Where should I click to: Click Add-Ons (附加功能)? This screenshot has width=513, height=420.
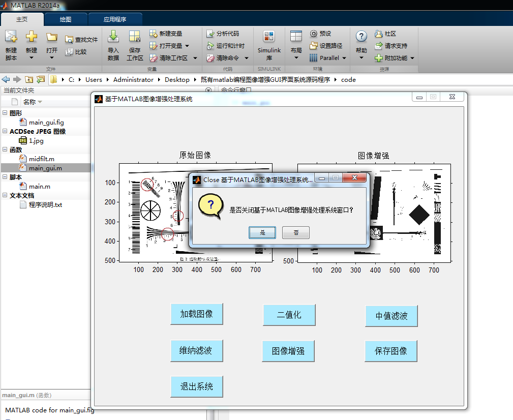coord(391,58)
